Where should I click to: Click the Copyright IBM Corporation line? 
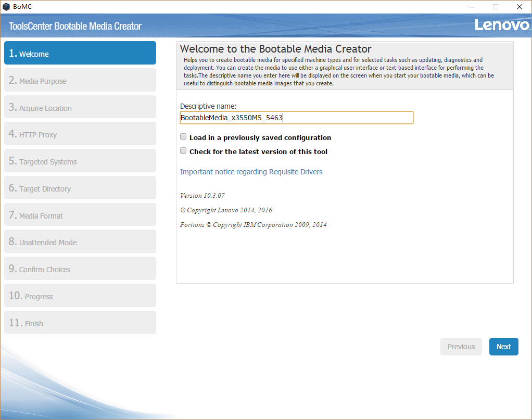click(253, 225)
